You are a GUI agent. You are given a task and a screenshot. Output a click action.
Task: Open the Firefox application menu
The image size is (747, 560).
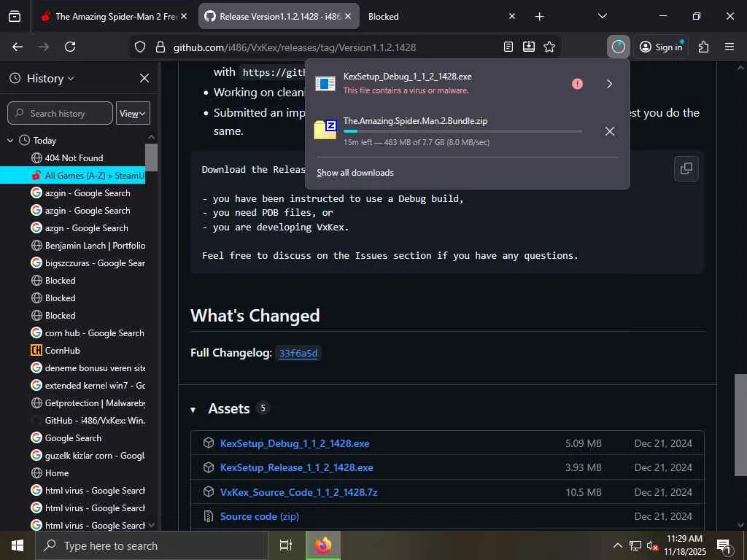coord(729,47)
